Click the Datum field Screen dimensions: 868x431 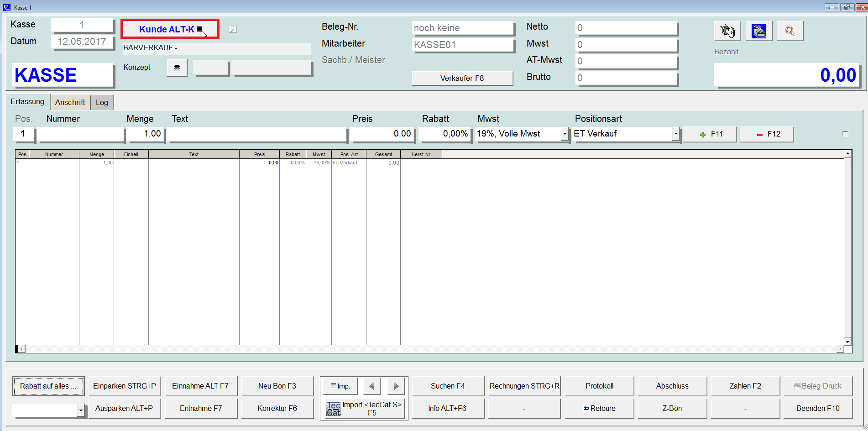point(82,42)
